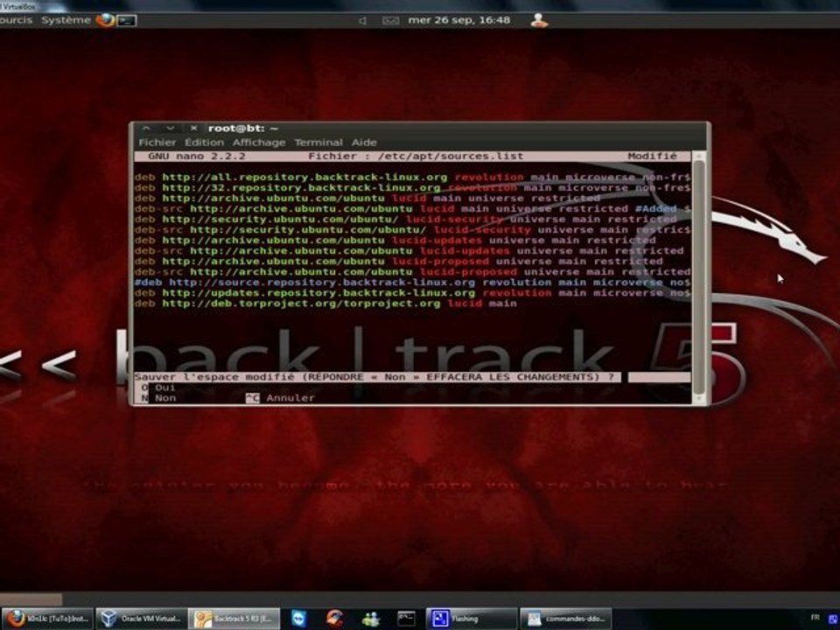Click the deb-src line ending with #Added

(412, 209)
